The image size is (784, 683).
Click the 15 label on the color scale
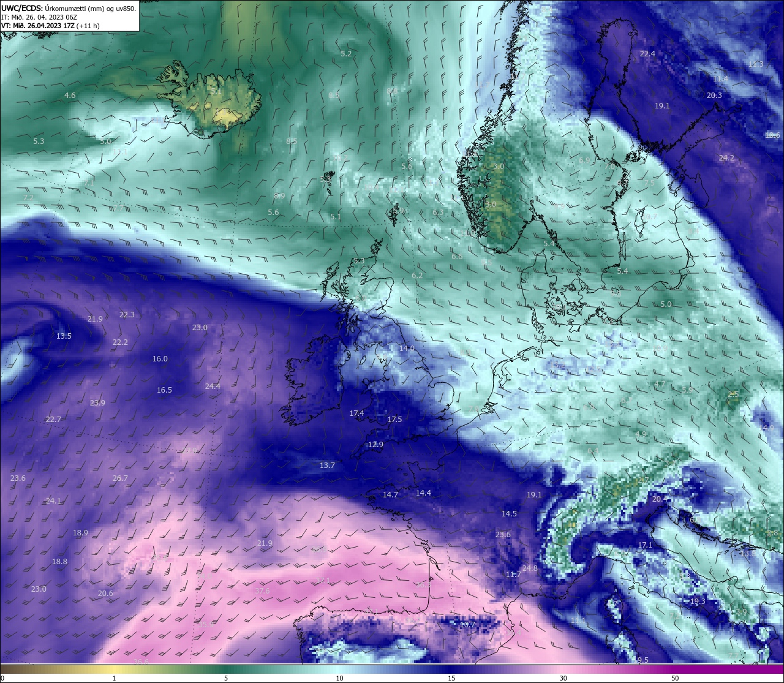pyautogui.click(x=451, y=678)
